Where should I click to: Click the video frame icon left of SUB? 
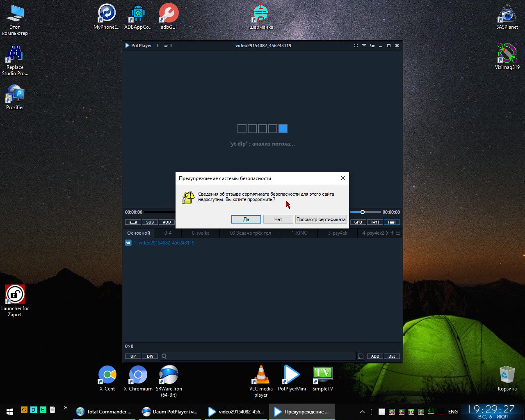pyautogui.click(x=133, y=222)
